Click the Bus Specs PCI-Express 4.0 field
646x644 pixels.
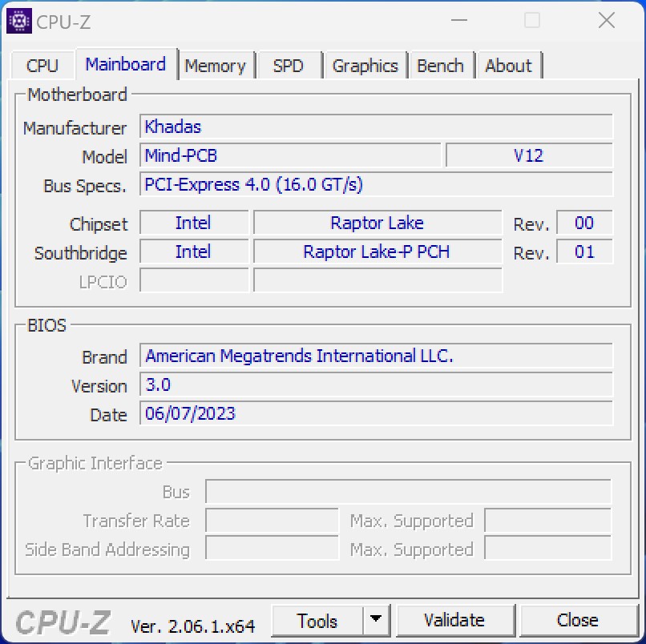pos(376,184)
